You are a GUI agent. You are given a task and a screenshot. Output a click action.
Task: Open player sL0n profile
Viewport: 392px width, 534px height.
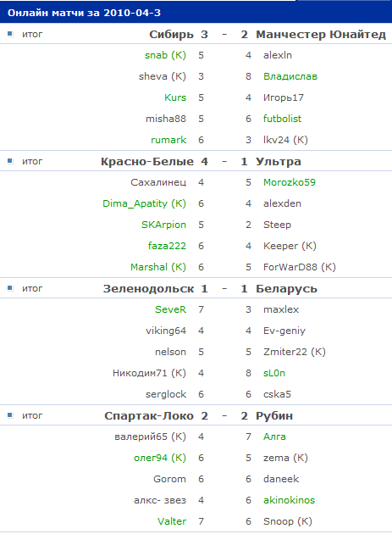(274, 373)
